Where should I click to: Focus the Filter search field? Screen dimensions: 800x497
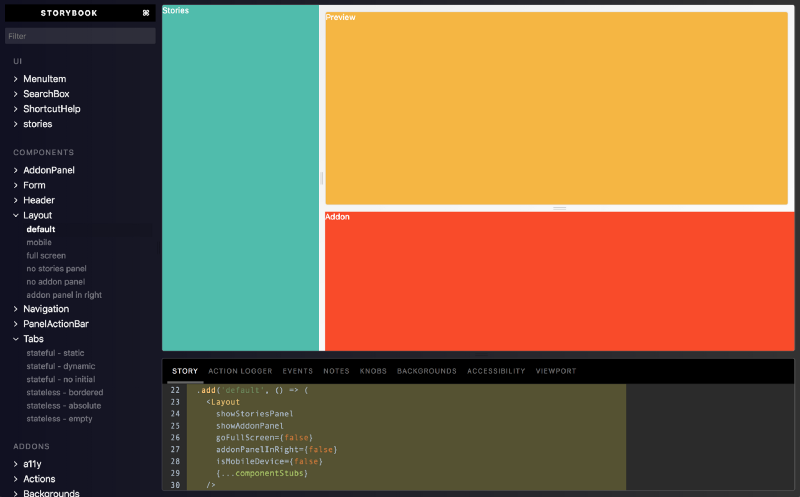coord(80,36)
